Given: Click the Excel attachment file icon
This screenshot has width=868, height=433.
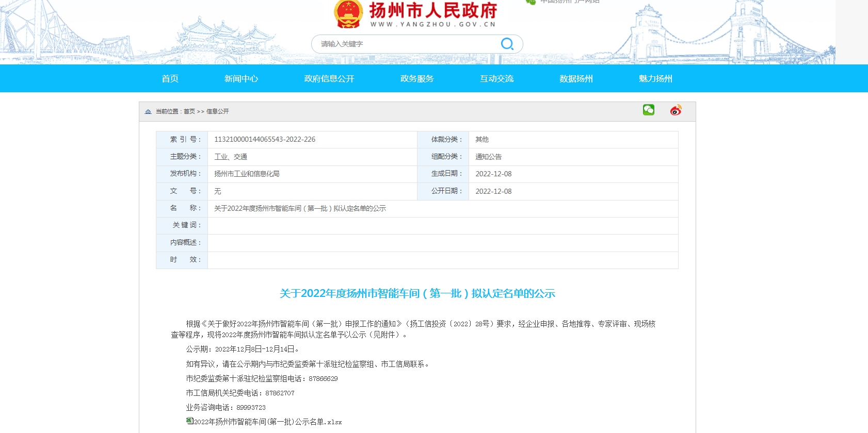Looking at the screenshot, I should click(x=189, y=421).
